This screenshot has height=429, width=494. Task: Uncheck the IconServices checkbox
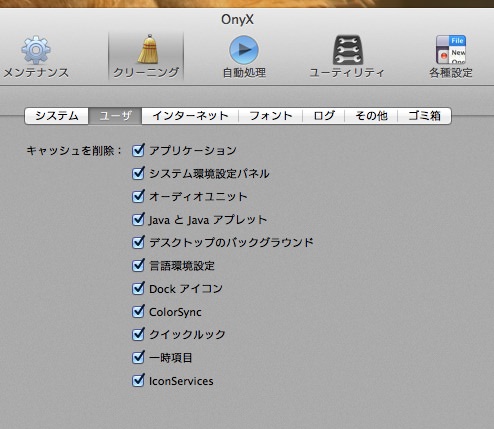click(138, 381)
